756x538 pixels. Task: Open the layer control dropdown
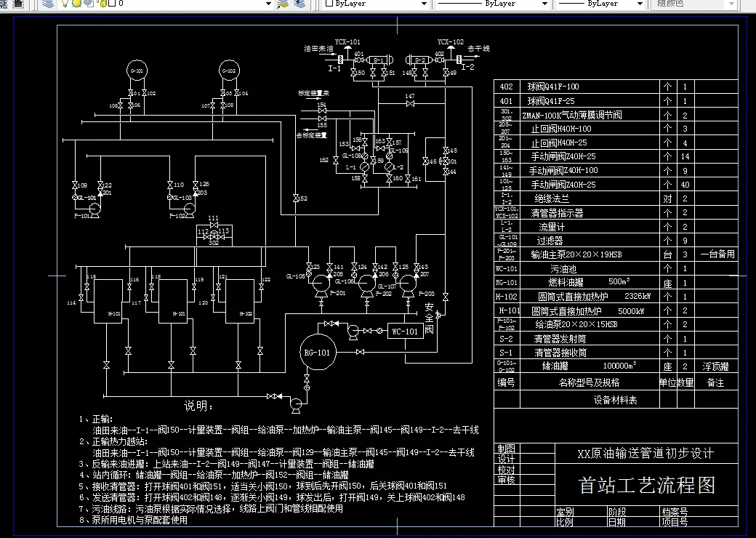tap(268, 5)
